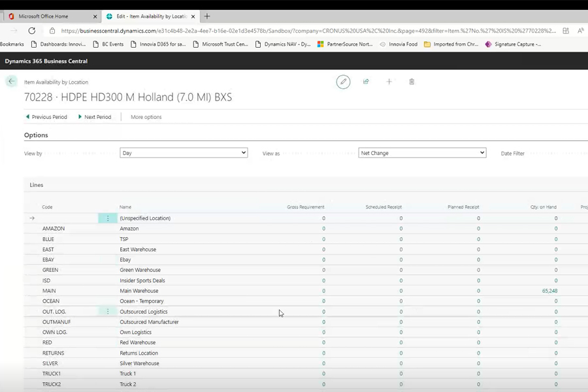
Task: Click the trash delete icon
Action: click(412, 82)
